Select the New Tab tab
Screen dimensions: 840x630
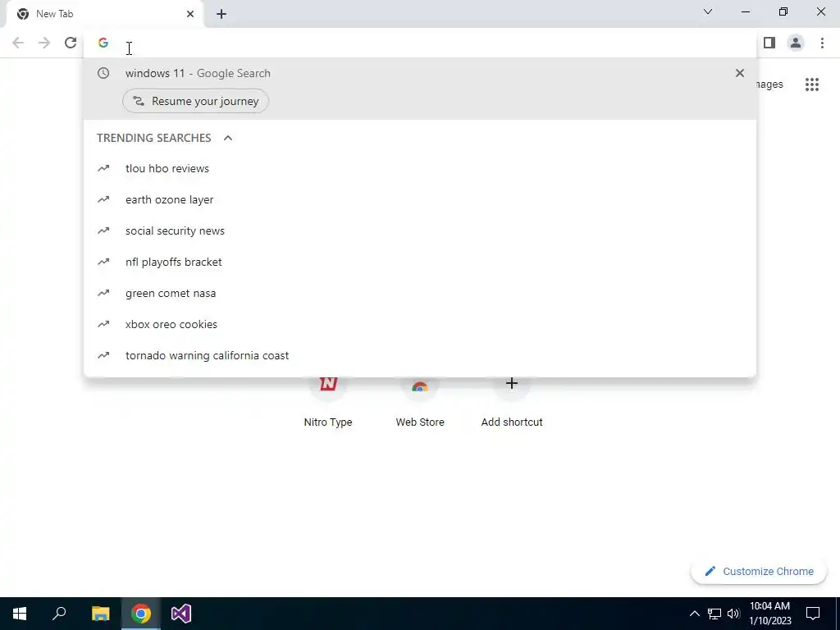coord(105,15)
